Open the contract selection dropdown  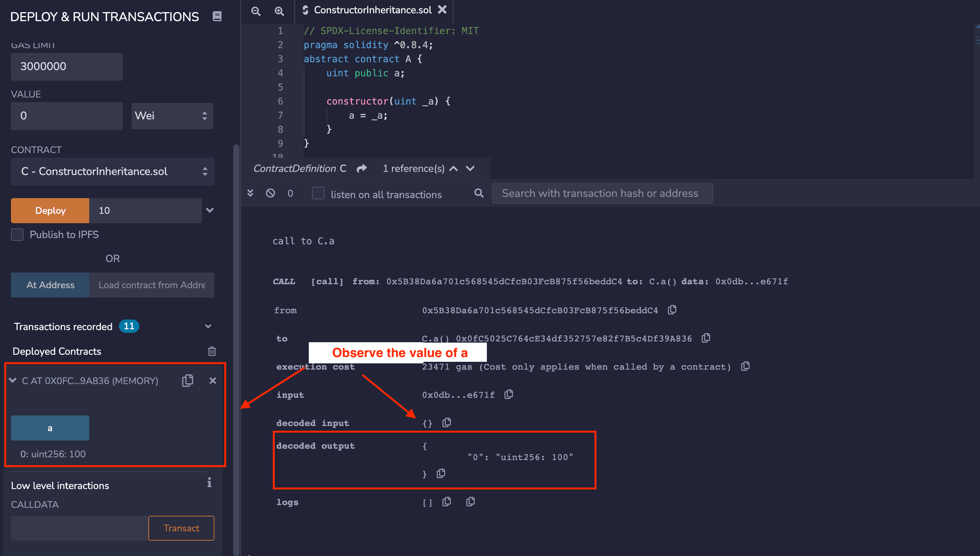112,171
